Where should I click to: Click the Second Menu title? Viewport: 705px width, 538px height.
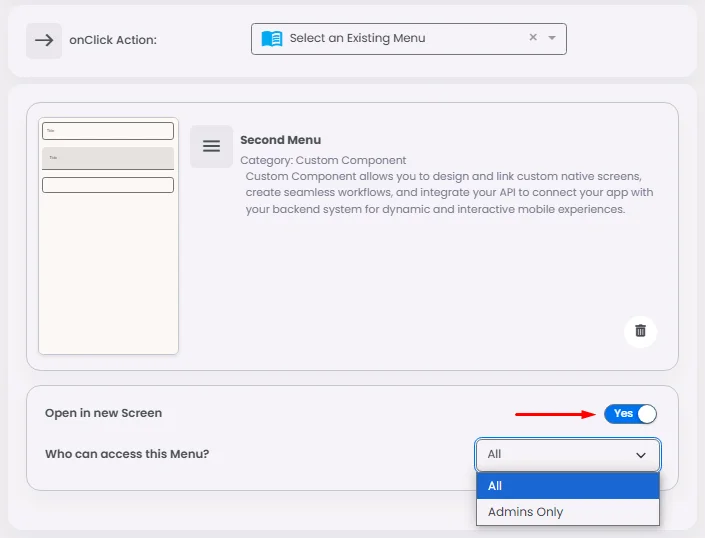pyautogui.click(x=280, y=140)
